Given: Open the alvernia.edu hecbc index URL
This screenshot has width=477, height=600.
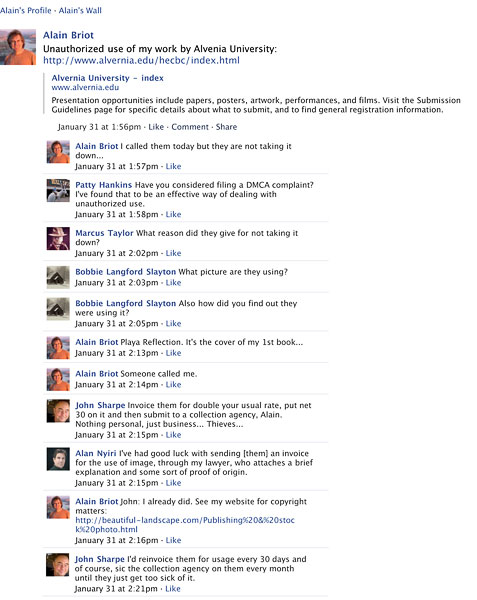Looking at the screenshot, I should pyautogui.click(x=141, y=60).
